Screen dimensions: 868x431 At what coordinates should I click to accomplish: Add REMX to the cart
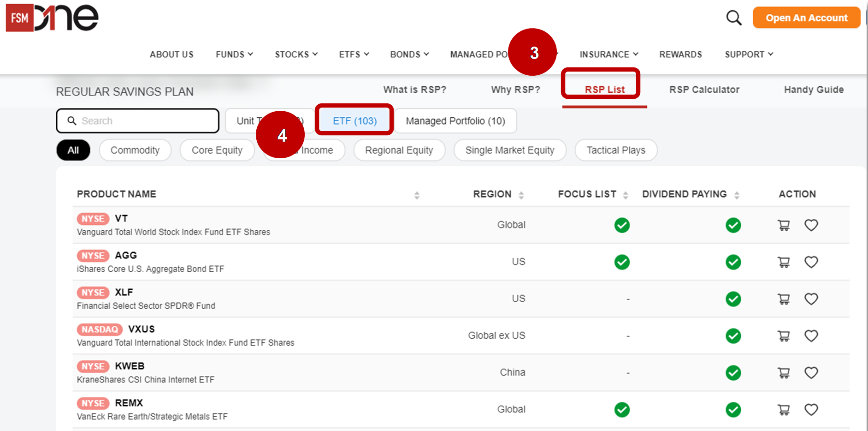tap(784, 409)
